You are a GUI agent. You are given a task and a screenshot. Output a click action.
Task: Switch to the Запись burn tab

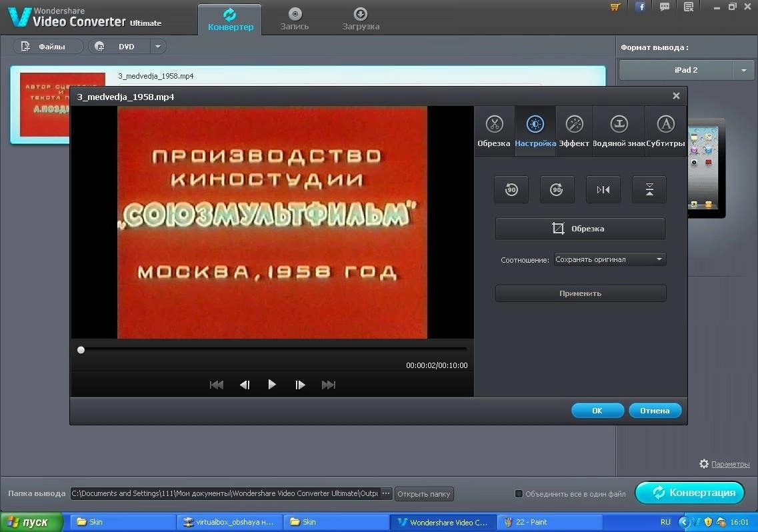[x=295, y=20]
